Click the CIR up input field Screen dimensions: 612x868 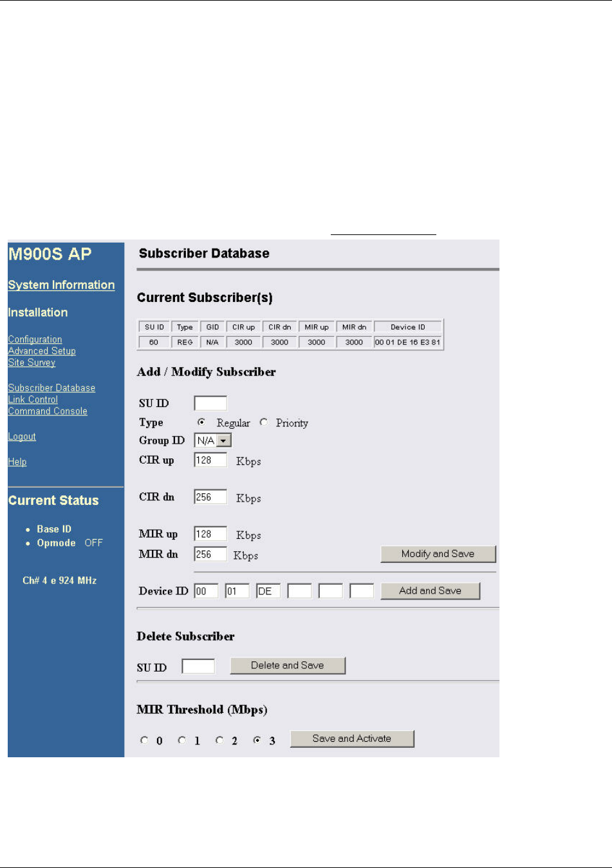pos(210,460)
